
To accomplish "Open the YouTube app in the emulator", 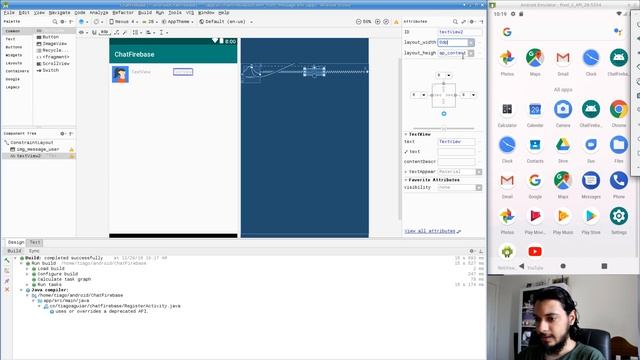I will pyautogui.click(x=535, y=251).
